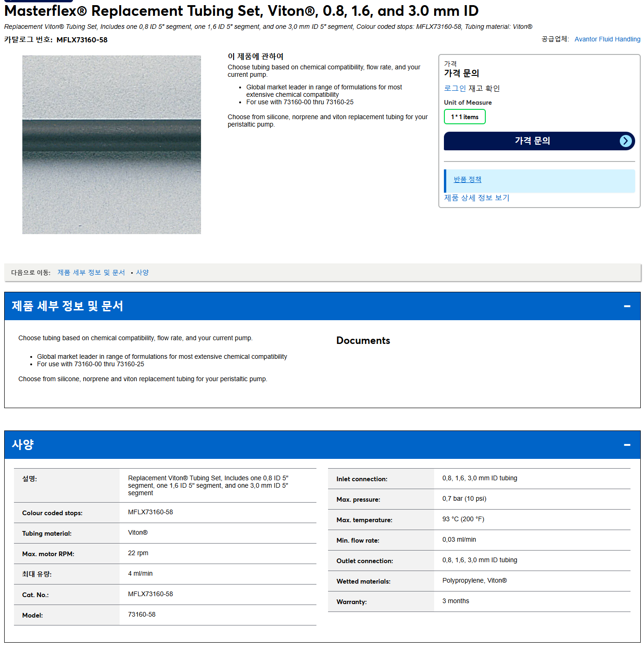Click the Unit of Measure label
Image resolution: width=644 pixels, height=652 pixels.
(468, 103)
